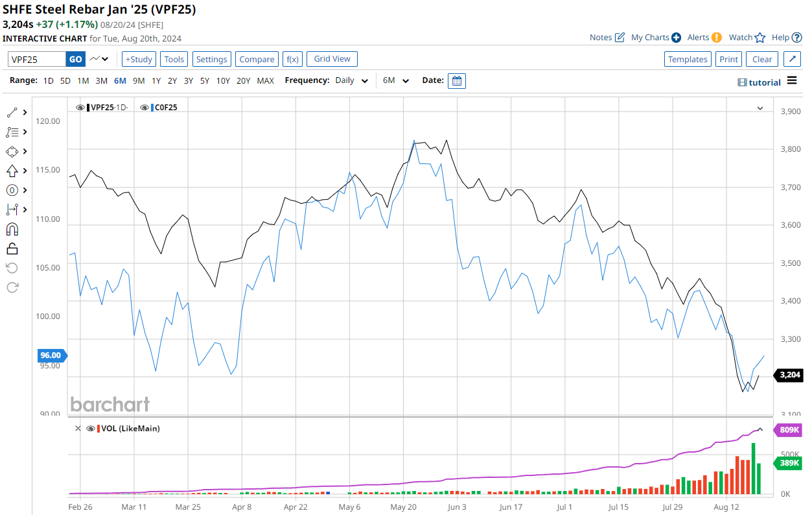The height and width of the screenshot is (524, 812).
Task: Expand the volume pane chevron
Action: click(x=760, y=429)
